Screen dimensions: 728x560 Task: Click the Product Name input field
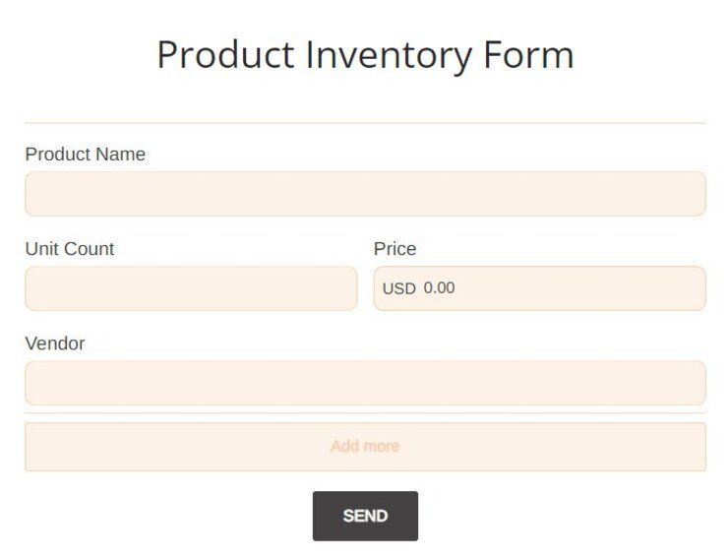coord(365,194)
